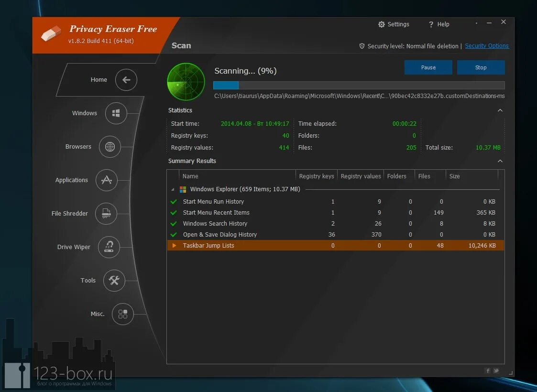
Task: Click the Help question mark icon
Action: pyautogui.click(x=431, y=24)
